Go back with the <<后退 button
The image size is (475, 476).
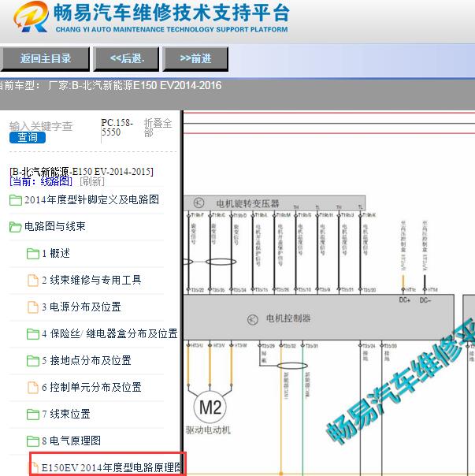tap(126, 58)
